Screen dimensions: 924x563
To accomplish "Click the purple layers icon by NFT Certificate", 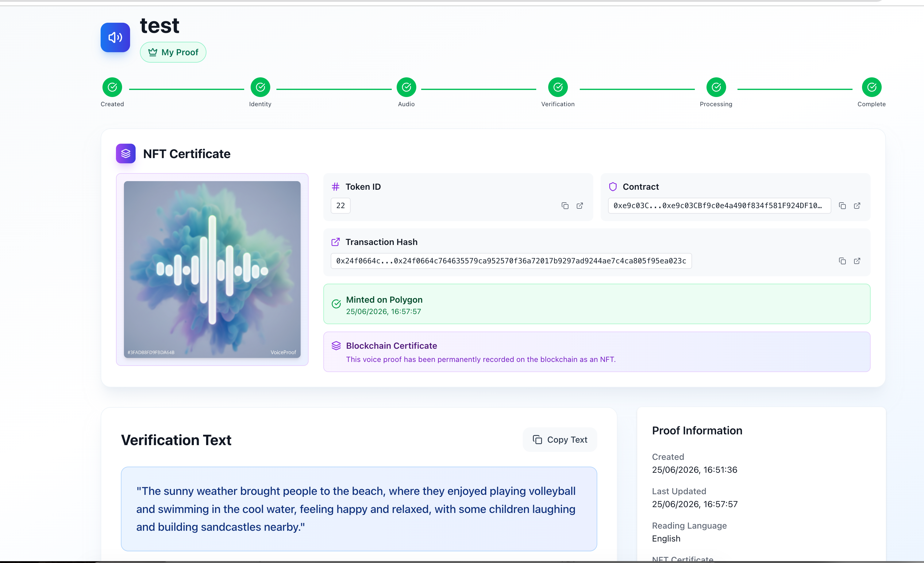I will point(126,153).
